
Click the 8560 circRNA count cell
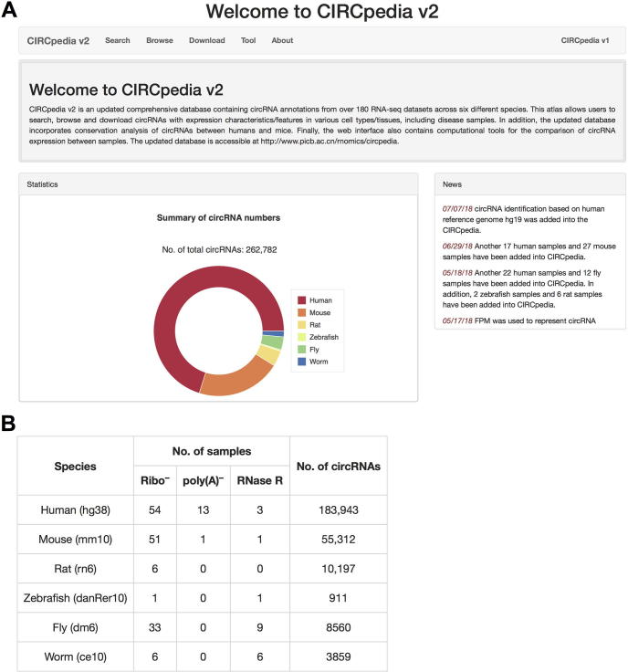click(339, 627)
